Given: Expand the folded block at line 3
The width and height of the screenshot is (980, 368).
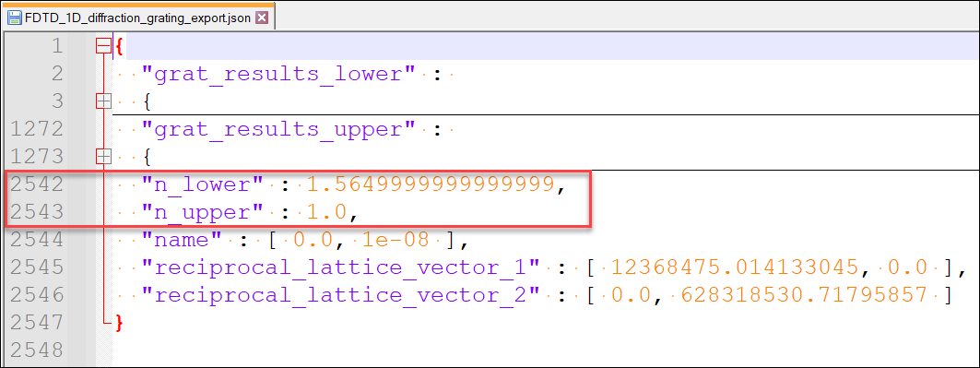Looking at the screenshot, I should pos(103,101).
